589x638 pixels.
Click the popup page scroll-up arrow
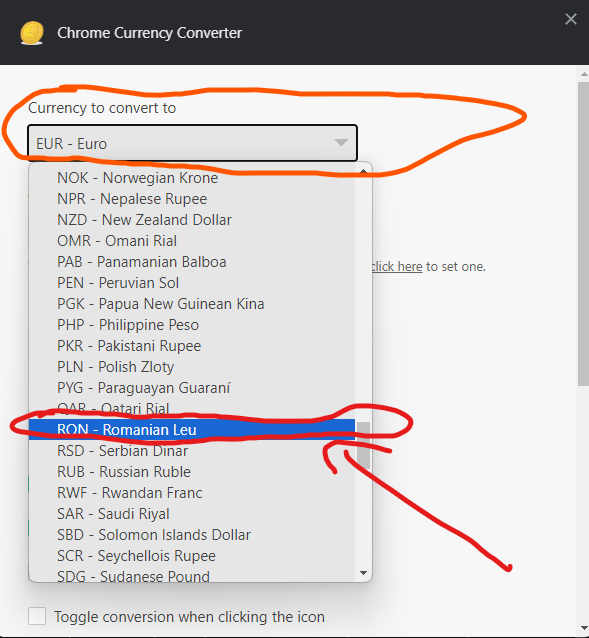(x=584, y=74)
